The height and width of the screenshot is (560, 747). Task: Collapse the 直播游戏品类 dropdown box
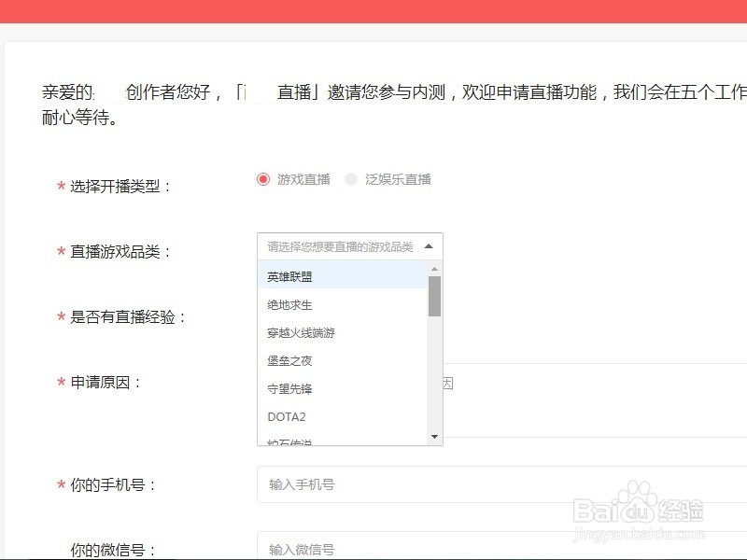pos(349,246)
